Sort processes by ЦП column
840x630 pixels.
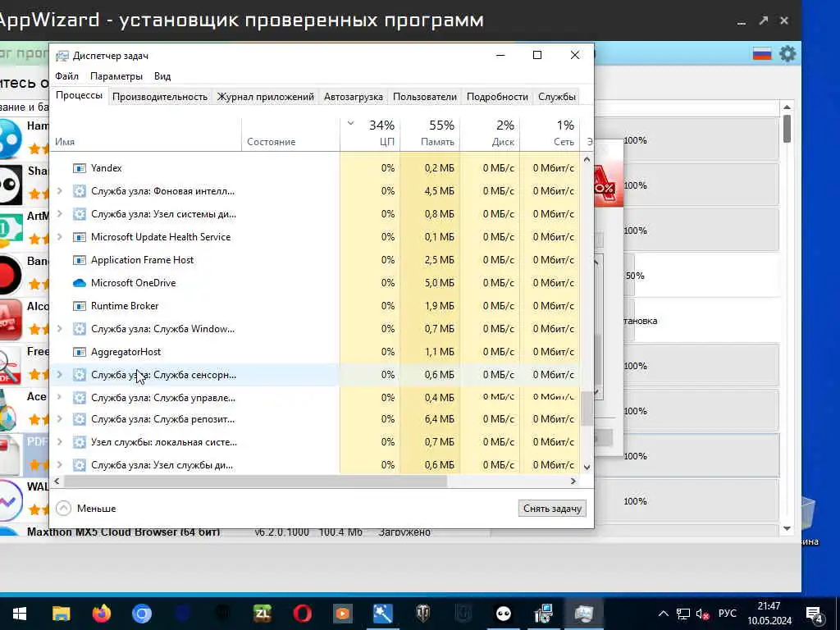[x=370, y=135]
